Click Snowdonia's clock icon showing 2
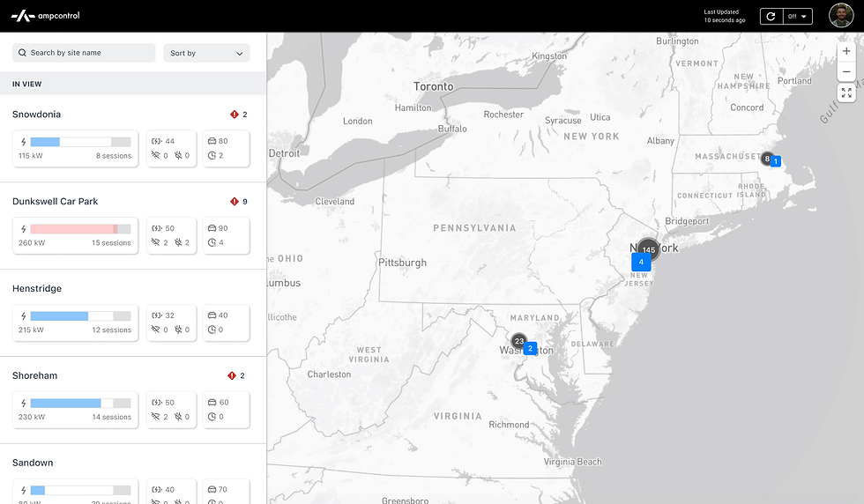This screenshot has height=504, width=864. [212, 155]
